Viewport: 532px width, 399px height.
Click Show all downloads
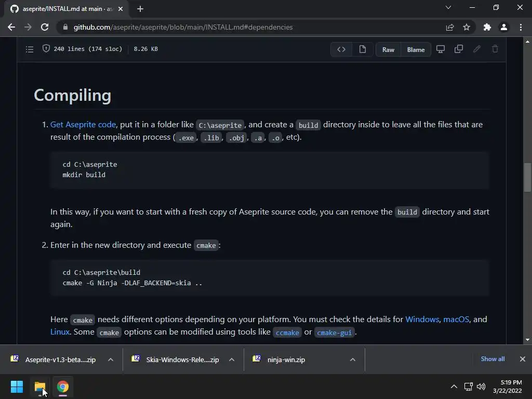pyautogui.click(x=493, y=359)
